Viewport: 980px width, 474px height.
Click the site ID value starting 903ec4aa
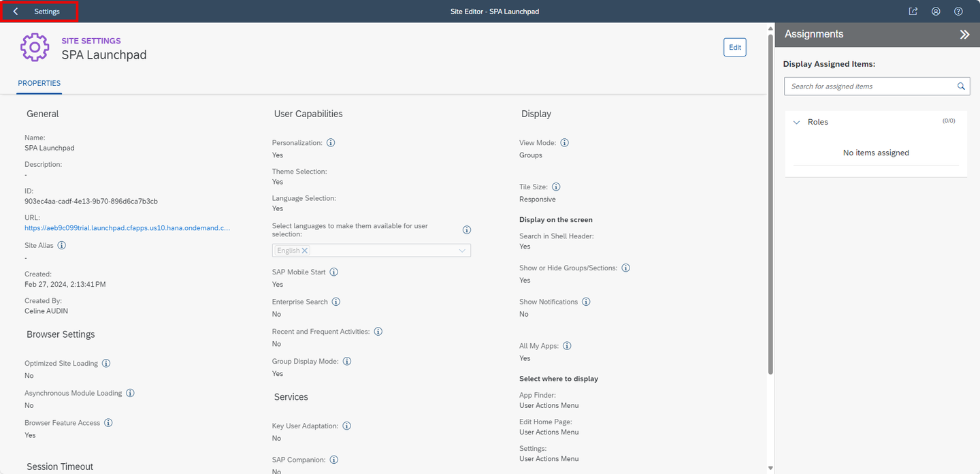point(91,201)
